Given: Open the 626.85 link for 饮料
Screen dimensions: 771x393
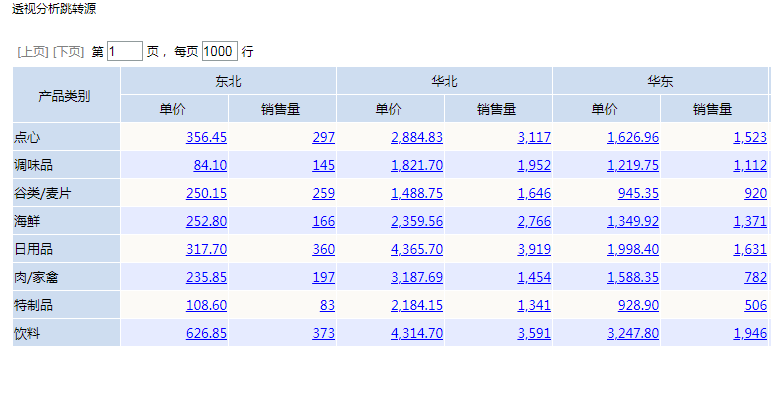Looking at the screenshot, I should click(207, 333).
